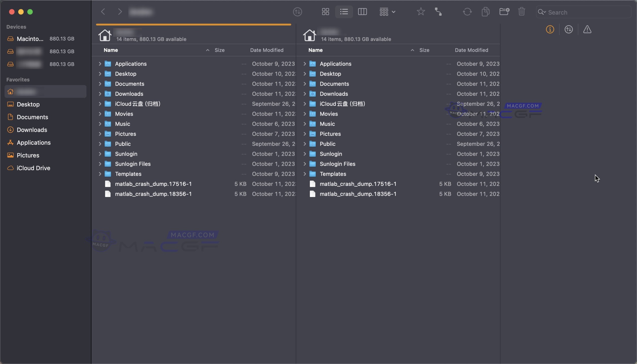Screen dimensions: 637x364
Task: Click the sync/transfer circle icon in toolbar
Action: 298,12
